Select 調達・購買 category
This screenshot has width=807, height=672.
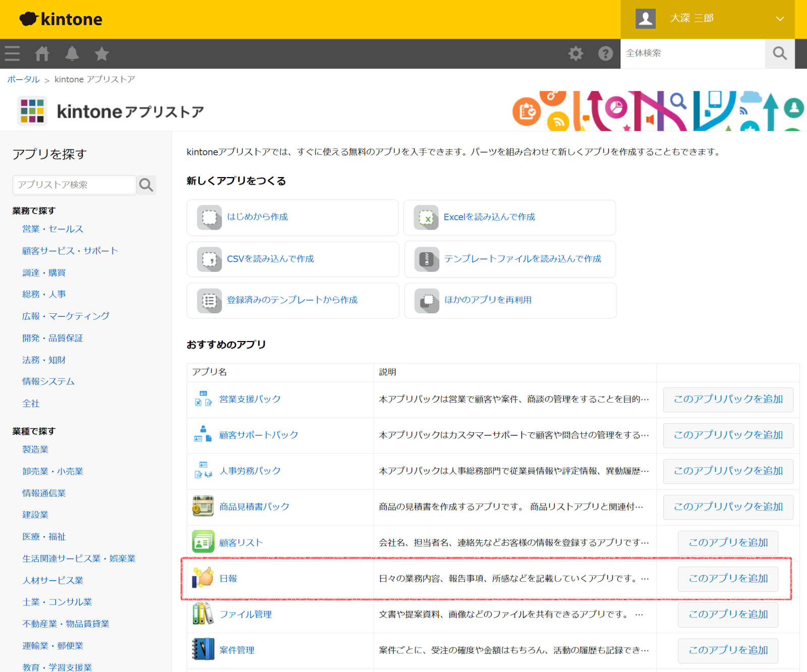pyautogui.click(x=44, y=273)
